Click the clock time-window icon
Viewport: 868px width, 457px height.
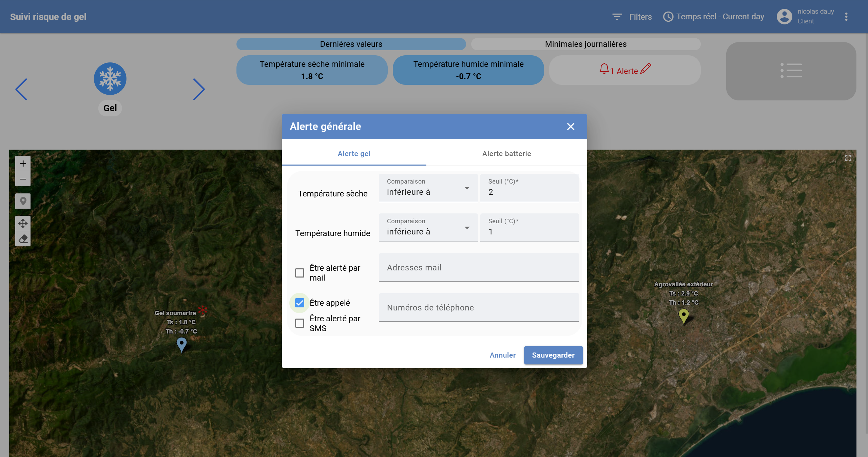click(668, 17)
